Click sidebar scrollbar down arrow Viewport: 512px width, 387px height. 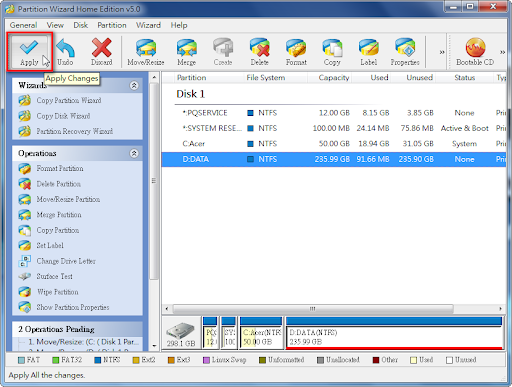point(154,346)
